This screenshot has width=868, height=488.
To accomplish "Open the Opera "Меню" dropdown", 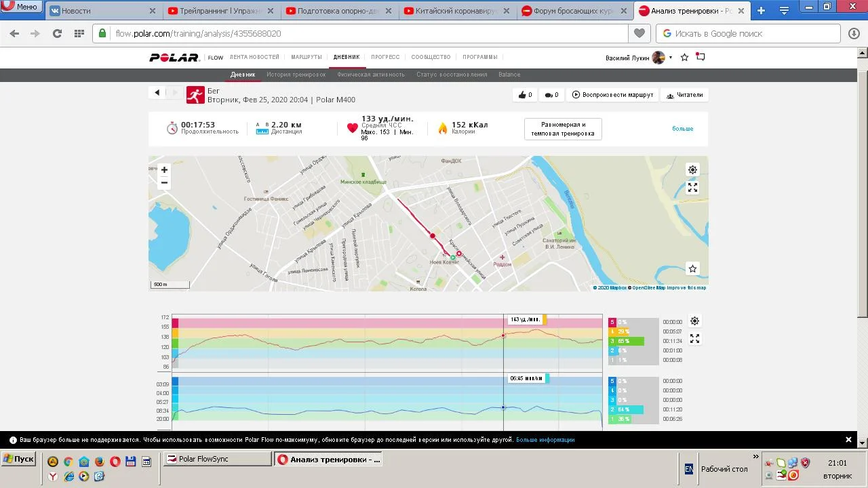I will (x=20, y=7).
